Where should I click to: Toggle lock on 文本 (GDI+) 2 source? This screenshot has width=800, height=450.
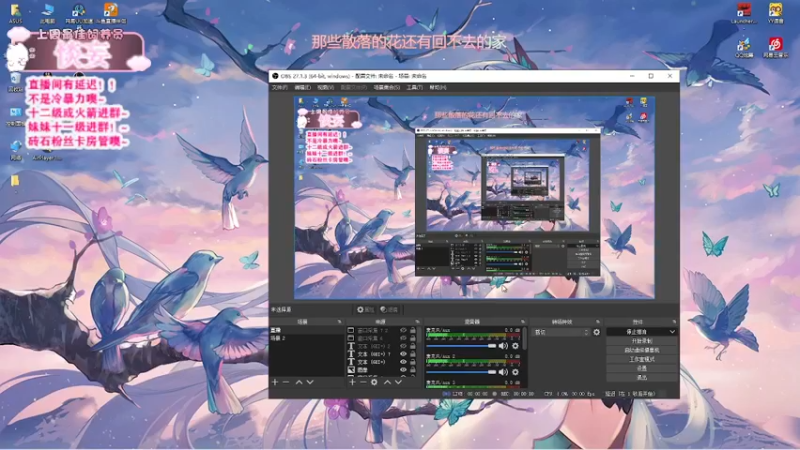[x=413, y=346]
